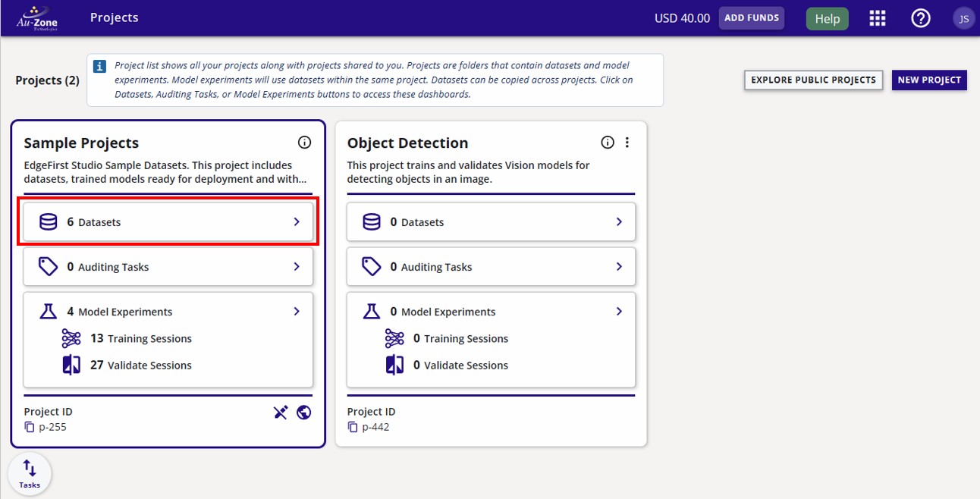The image size is (980, 499).
Task: Click the flask icon for Model Experiments
Action: point(49,311)
